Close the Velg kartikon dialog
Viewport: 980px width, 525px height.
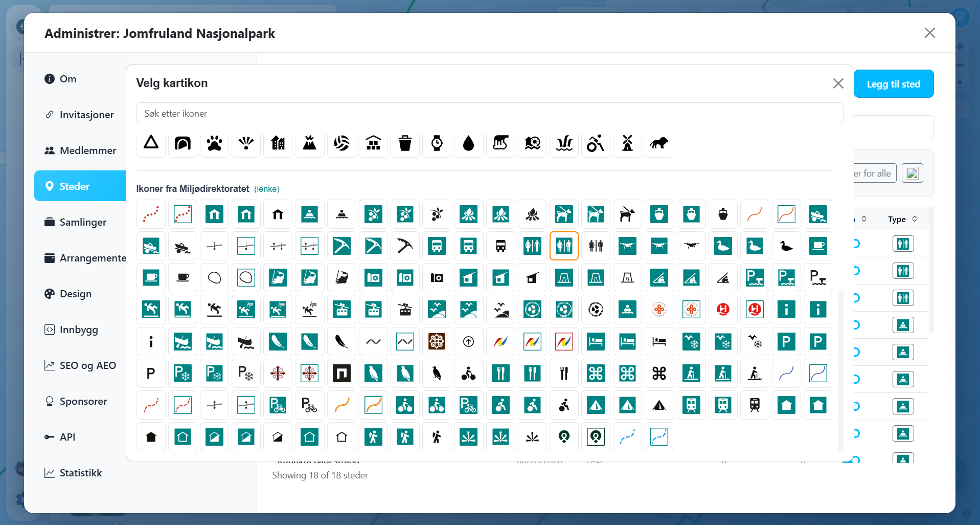[838, 83]
